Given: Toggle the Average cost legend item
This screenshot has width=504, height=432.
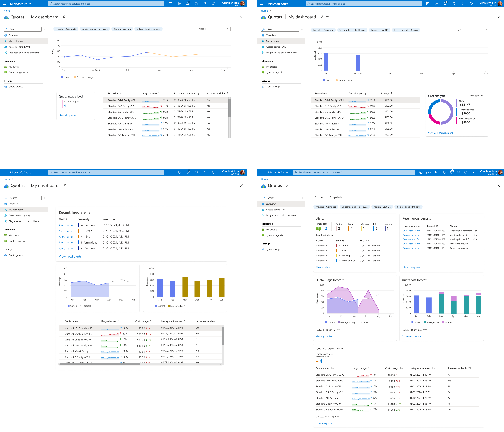Looking at the screenshot, I should tap(431, 322).
